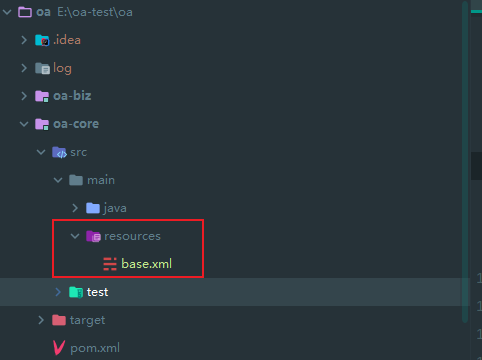The width and height of the screenshot is (482, 360).
Task: Click the oa-biz module folder icon
Action: click(x=42, y=96)
